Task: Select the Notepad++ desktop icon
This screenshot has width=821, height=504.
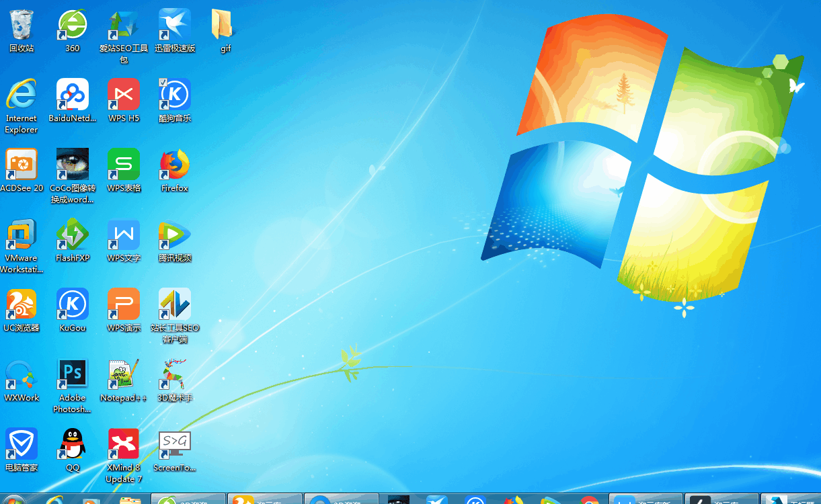Action: coord(124,375)
